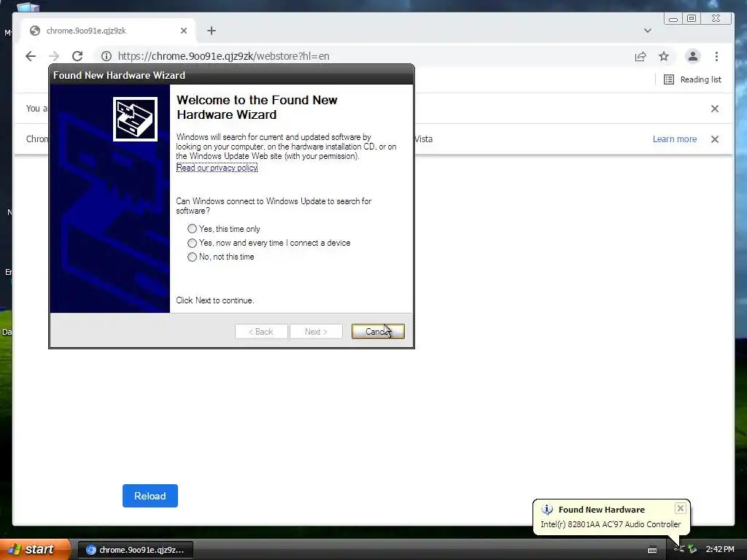
Task: Click Chrome's forward navigation arrow
Action: (54, 56)
